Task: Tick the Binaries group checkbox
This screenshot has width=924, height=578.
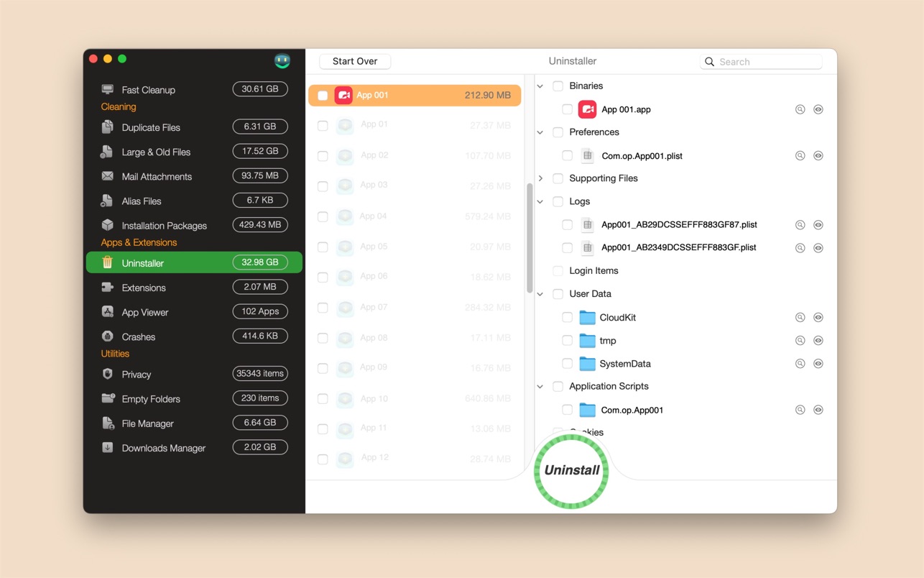Action: [558, 86]
